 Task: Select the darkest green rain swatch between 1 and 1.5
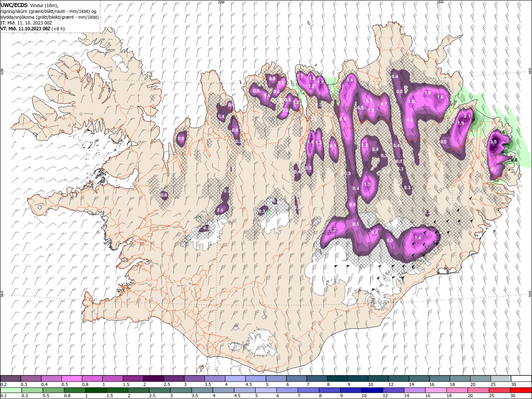[x=95, y=390]
